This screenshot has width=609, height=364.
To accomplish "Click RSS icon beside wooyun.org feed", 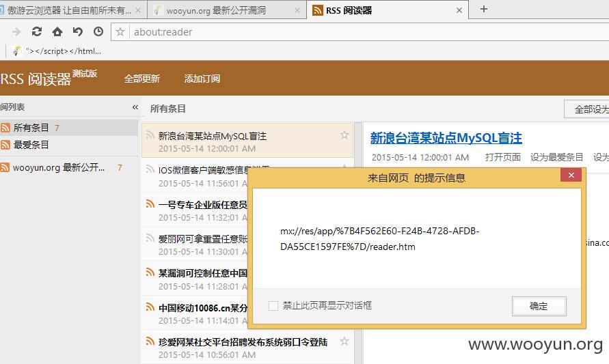I will (5, 167).
